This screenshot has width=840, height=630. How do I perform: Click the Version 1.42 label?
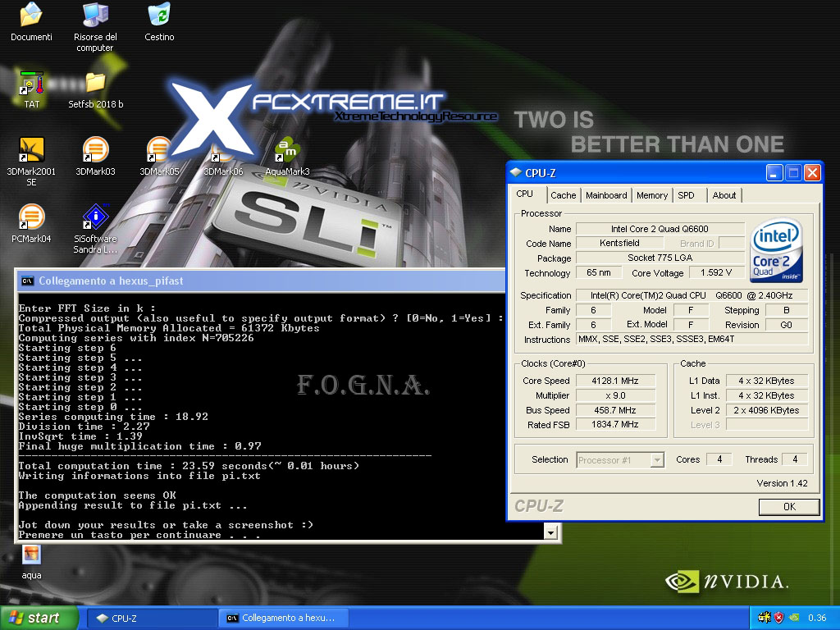[x=782, y=483]
